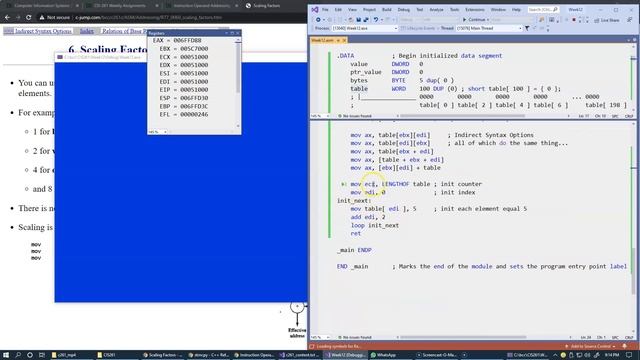Click the Save icon in Visual Studio toolbar
640x360 pixels.
pos(358,20)
